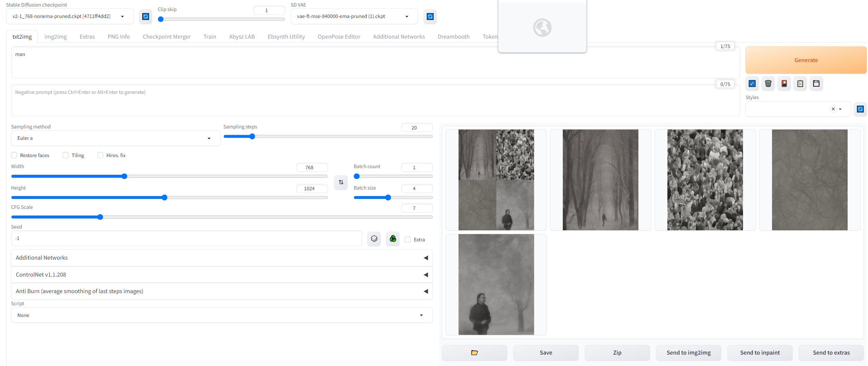Select the grid thumbnail of four images

[496, 180]
